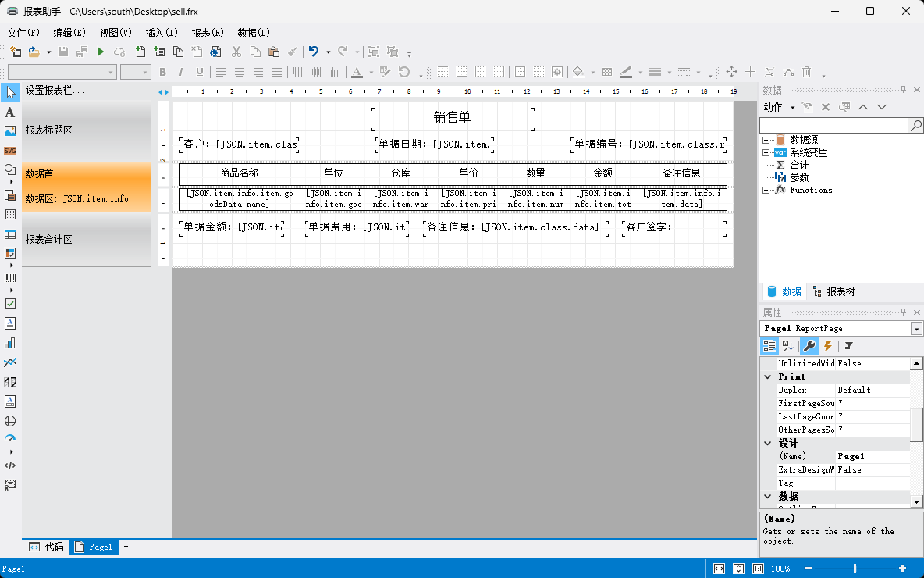Switch properties panel to events (lightning icon)
Viewport: 924px width, 578px height.
point(828,346)
